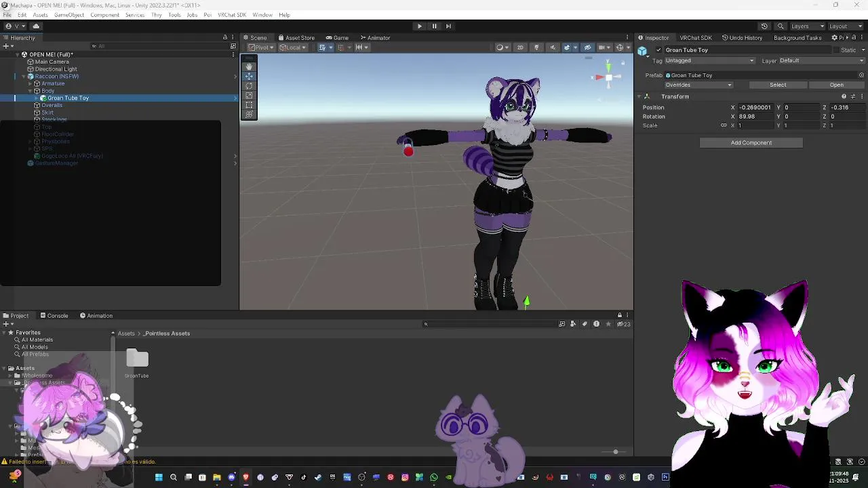This screenshot has height=488, width=868.
Task: Open the GroanTube folder thumbnail
Action: 137,359
